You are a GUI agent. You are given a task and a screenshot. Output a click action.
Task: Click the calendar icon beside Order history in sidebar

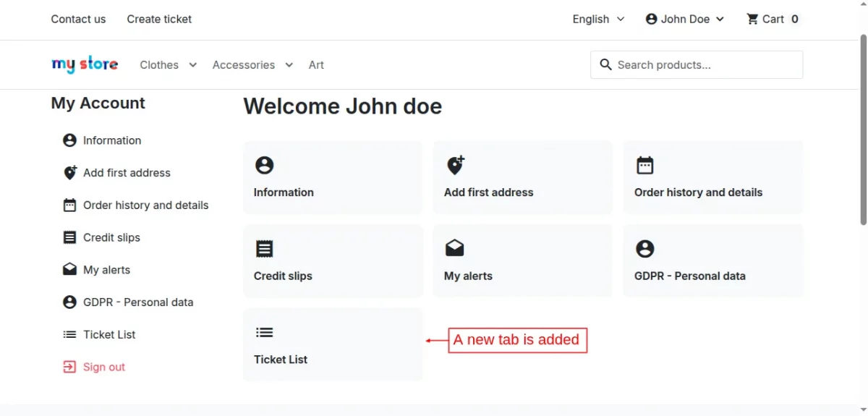pyautogui.click(x=69, y=205)
